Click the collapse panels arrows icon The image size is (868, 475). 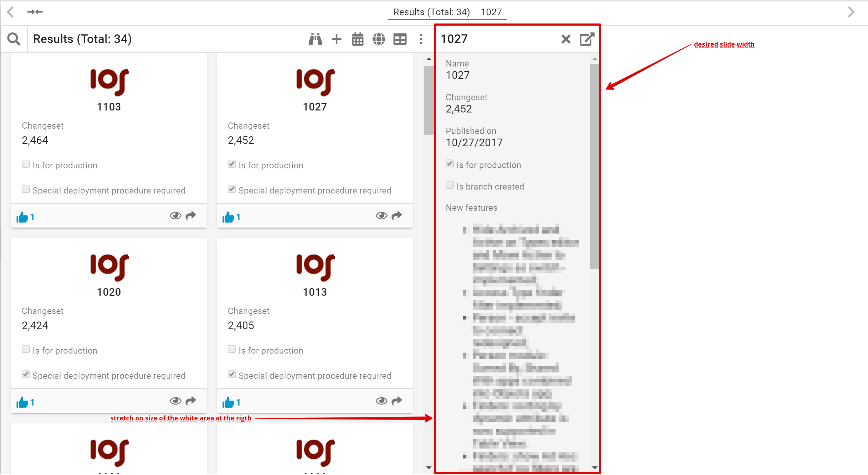click(35, 12)
